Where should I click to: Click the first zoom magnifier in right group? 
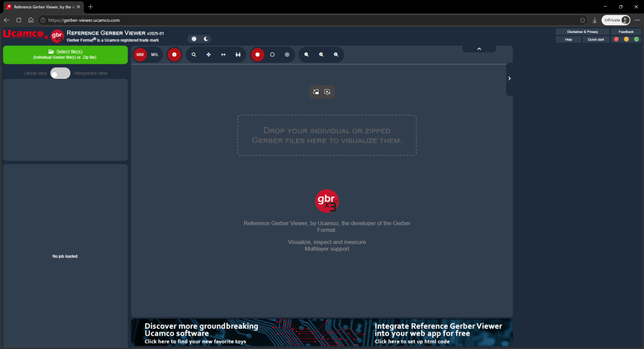click(x=306, y=55)
